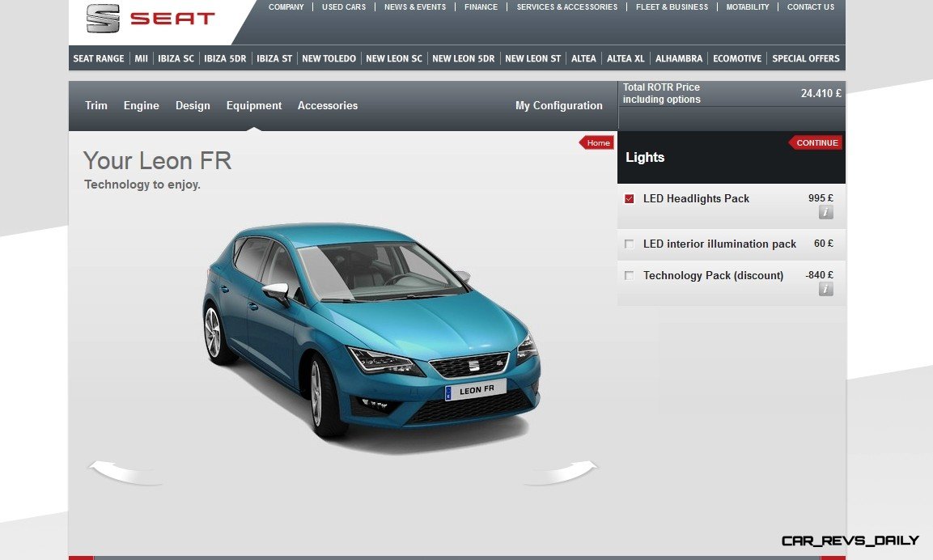Viewport: 933px width, 560px height.
Task: Click the Lights section heading
Action: click(645, 158)
